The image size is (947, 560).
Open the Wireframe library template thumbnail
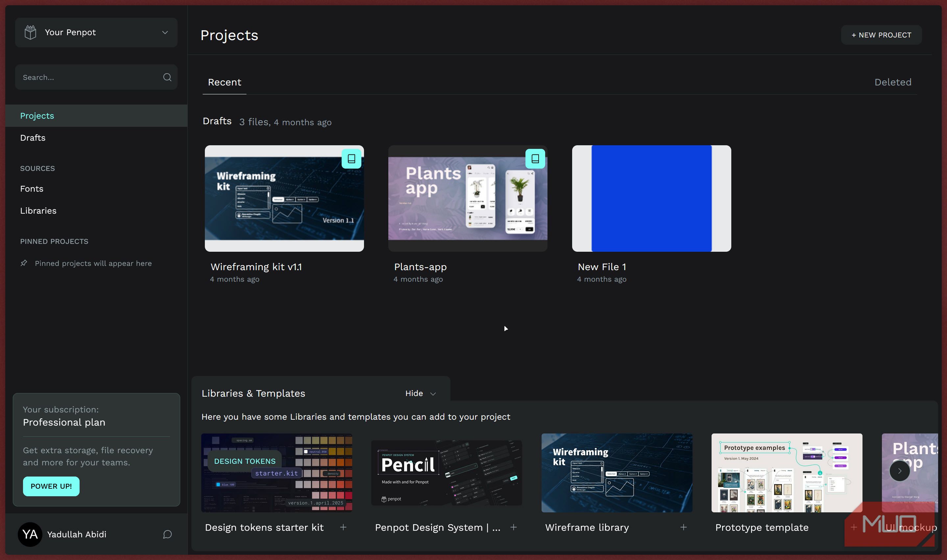617,473
